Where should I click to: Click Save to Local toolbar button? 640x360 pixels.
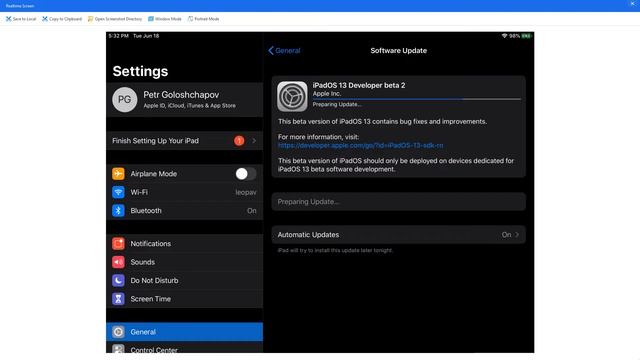coord(21,19)
